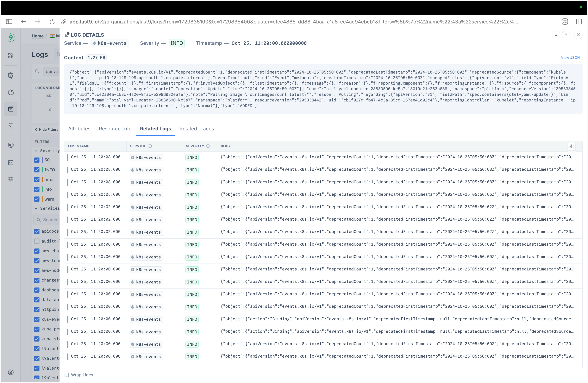The height and width of the screenshot is (383, 588).
Task: Open the Home breadcrumb link
Action: coord(38,36)
